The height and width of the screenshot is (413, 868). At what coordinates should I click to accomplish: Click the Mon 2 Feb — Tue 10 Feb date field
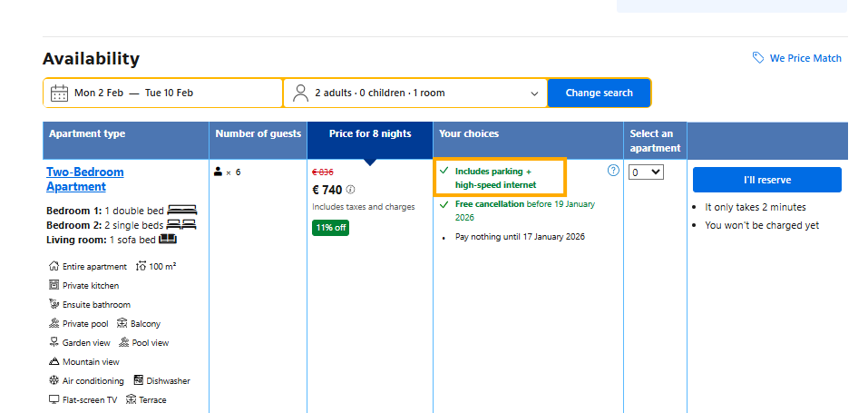point(163,93)
